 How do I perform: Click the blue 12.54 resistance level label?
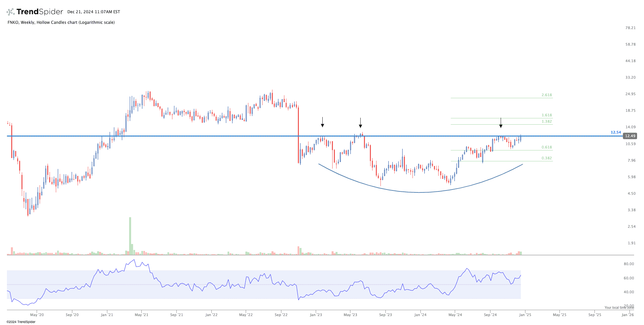click(x=616, y=132)
